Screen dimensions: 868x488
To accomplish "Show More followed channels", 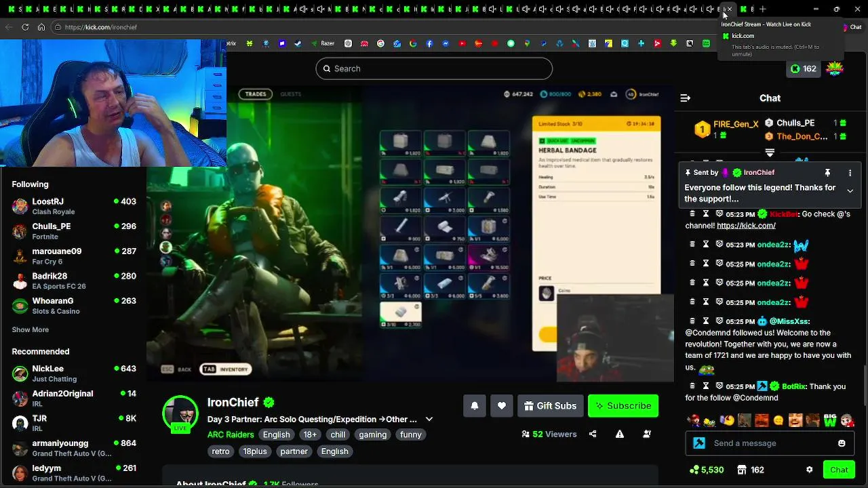I will [x=30, y=329].
